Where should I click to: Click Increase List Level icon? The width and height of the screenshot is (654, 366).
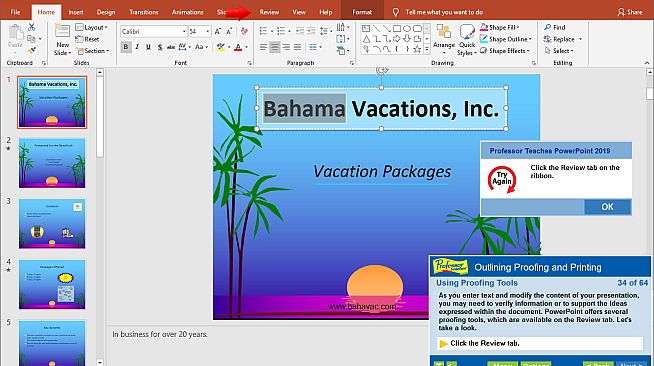311,31
